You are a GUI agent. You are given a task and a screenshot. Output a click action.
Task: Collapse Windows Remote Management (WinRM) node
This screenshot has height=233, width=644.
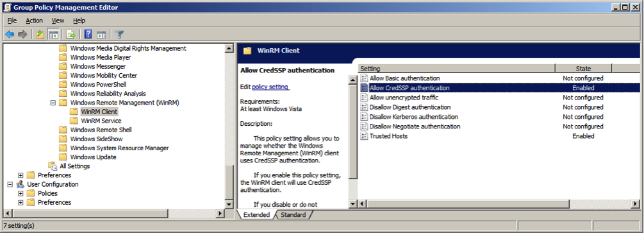(53, 103)
